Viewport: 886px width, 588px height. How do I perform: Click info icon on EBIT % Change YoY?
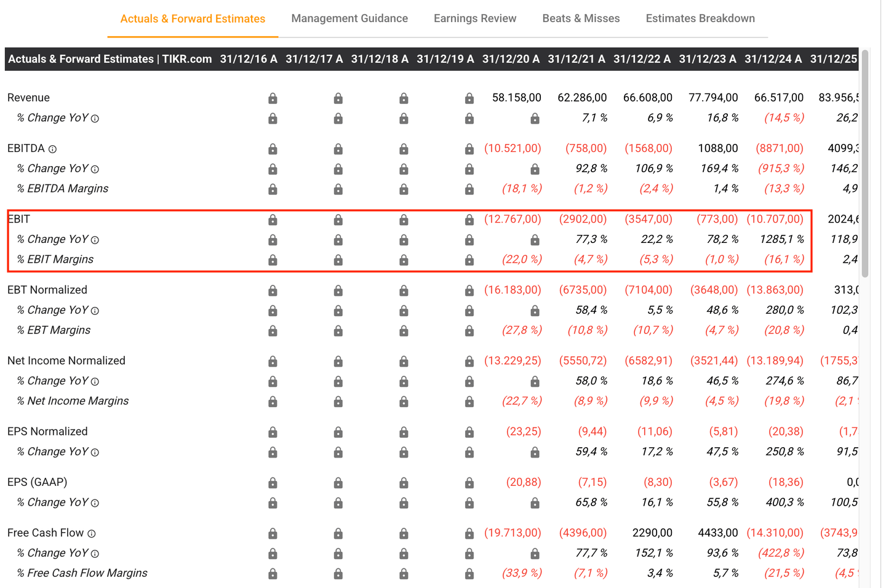95,240
